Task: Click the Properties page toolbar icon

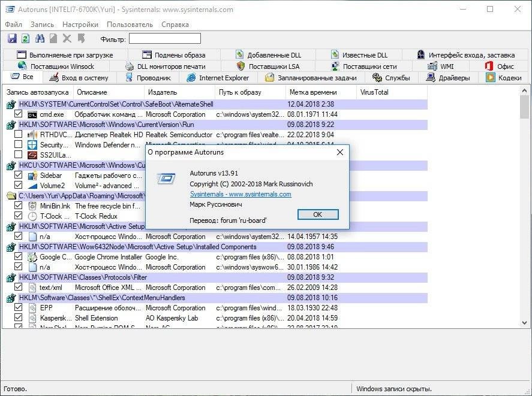Action: 53,39
